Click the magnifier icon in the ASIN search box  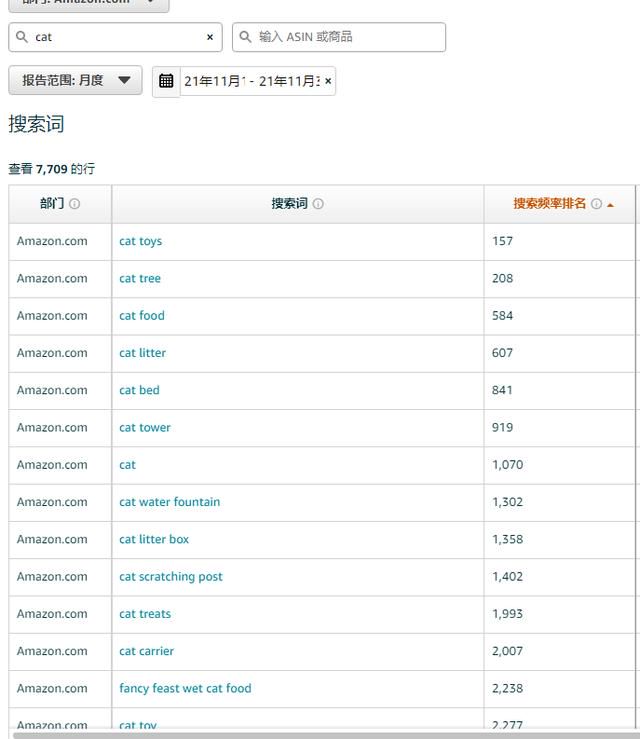(x=245, y=36)
